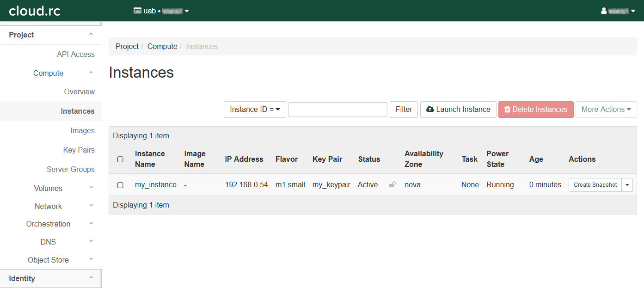Click the unlocked padlock icon beside Active status

[x=392, y=184]
